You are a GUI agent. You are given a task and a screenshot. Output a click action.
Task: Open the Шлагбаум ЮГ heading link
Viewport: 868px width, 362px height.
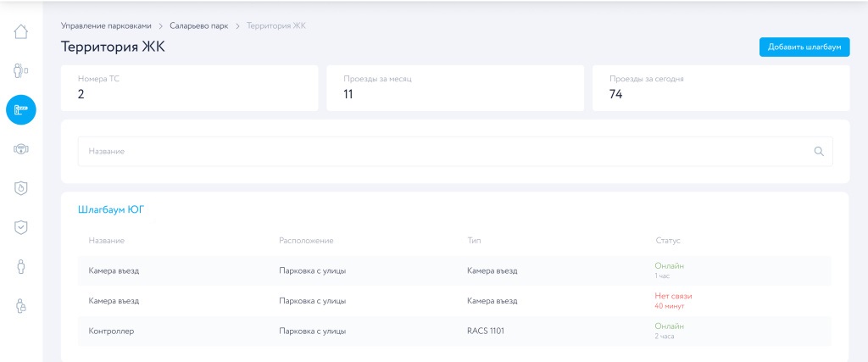[111, 209]
